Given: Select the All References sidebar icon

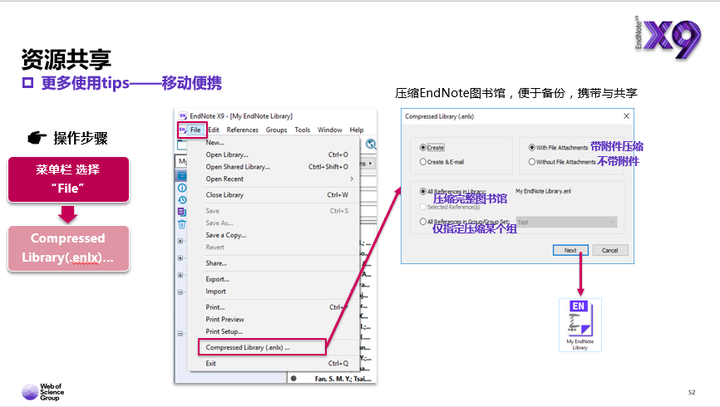Looking at the screenshot, I should (x=182, y=176).
